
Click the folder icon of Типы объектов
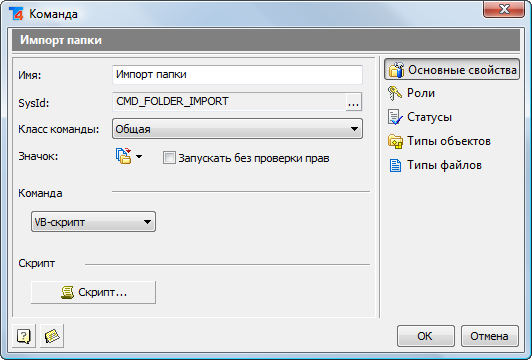pos(395,141)
